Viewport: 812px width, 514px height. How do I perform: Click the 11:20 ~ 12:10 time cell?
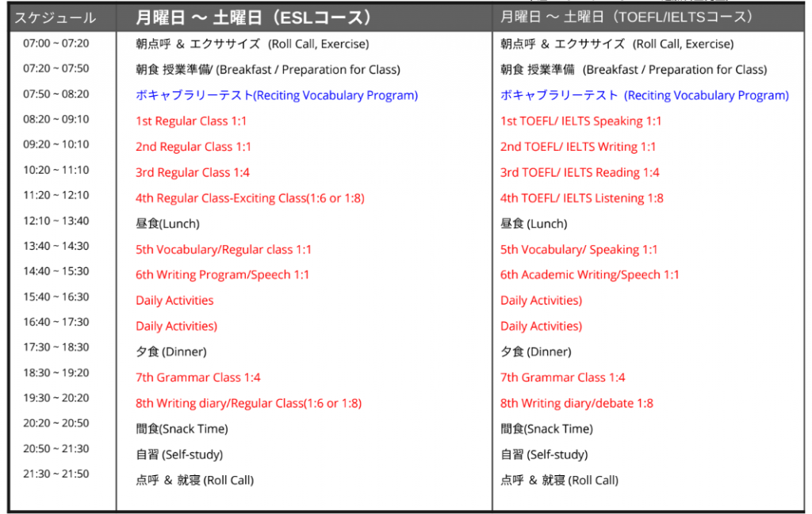click(56, 195)
